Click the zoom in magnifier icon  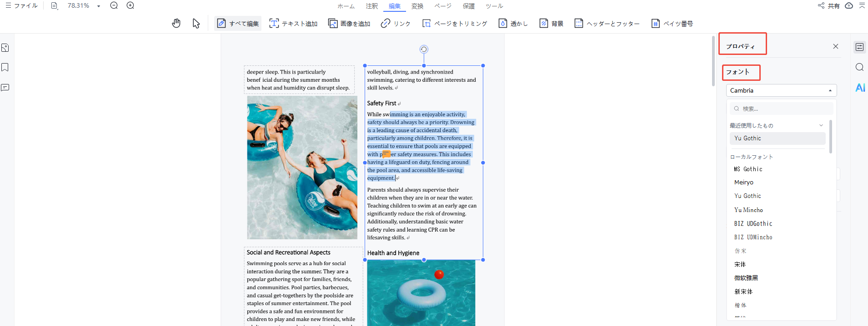coord(130,5)
